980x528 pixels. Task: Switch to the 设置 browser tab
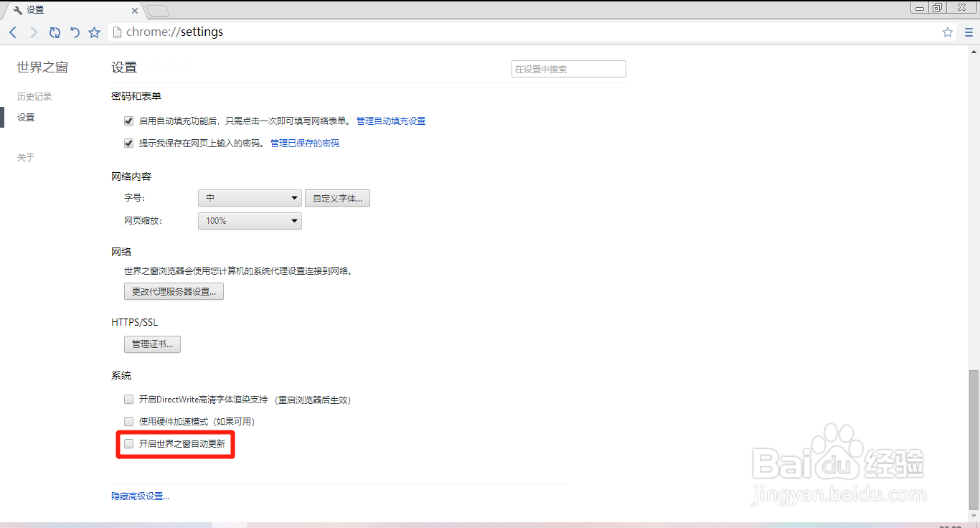pyautogui.click(x=74, y=10)
